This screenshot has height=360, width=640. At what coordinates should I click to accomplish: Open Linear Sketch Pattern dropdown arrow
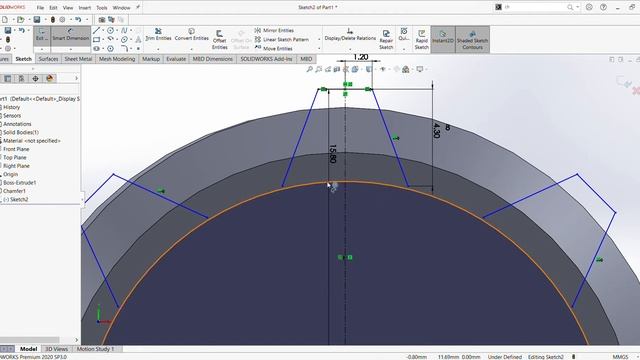pyautogui.click(x=319, y=40)
